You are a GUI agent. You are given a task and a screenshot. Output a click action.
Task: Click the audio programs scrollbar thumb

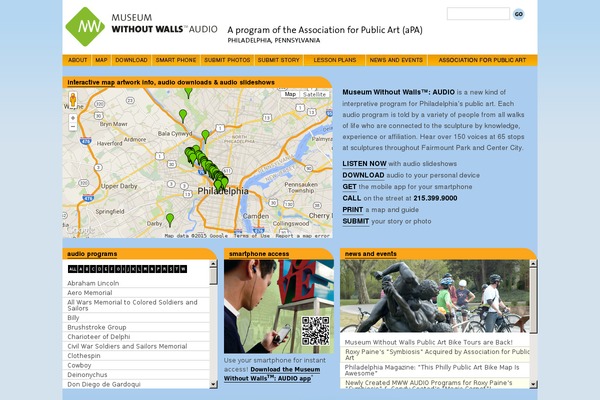(214, 276)
